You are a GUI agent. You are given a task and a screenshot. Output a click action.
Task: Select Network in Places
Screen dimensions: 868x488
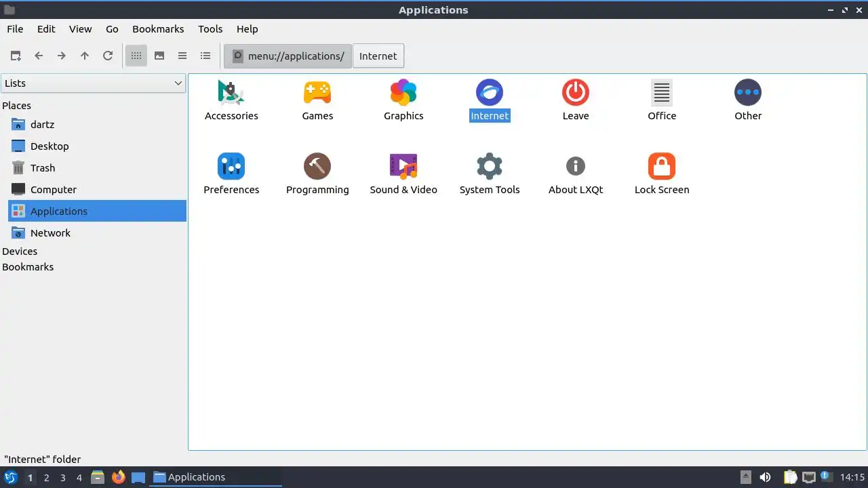click(x=97, y=233)
